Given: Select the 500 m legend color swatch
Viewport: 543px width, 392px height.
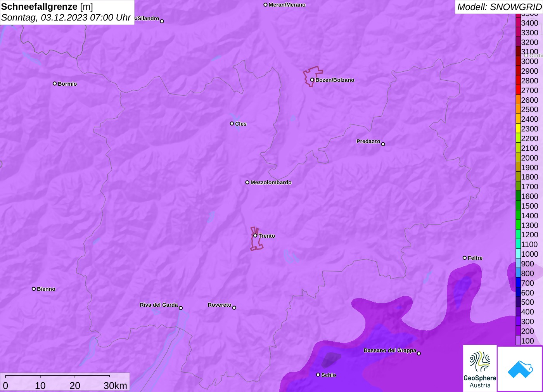Looking at the screenshot, I should tap(518, 302).
